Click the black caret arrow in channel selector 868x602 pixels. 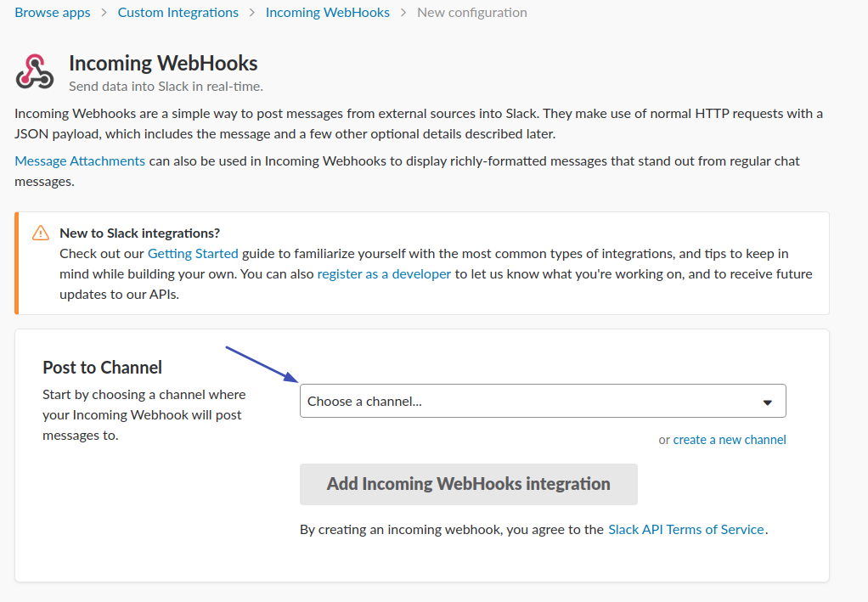click(768, 402)
